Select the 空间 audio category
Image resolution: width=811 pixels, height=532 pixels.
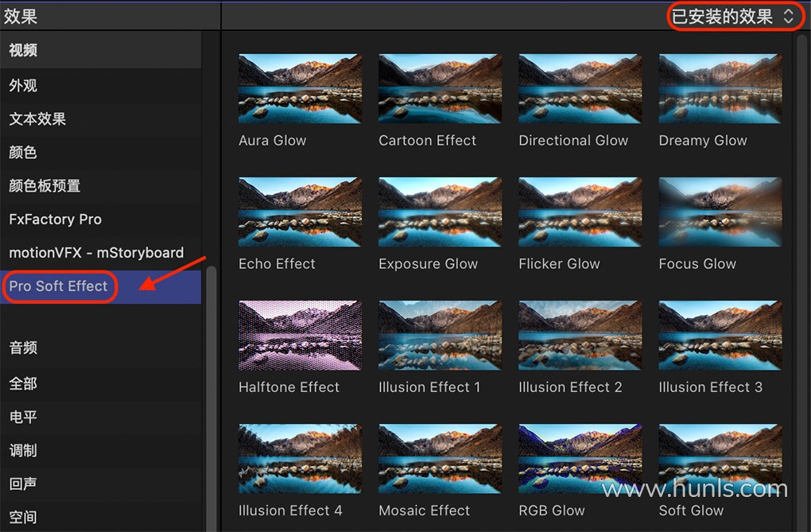100,517
